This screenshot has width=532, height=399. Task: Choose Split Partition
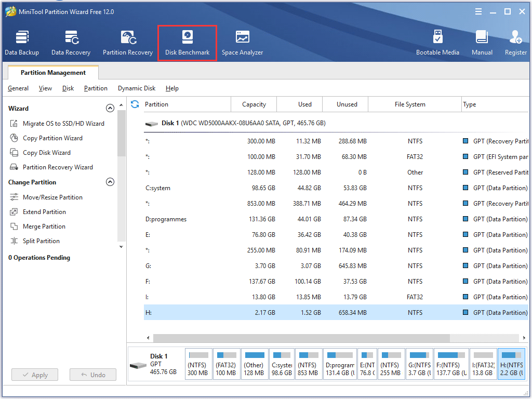pos(35,241)
